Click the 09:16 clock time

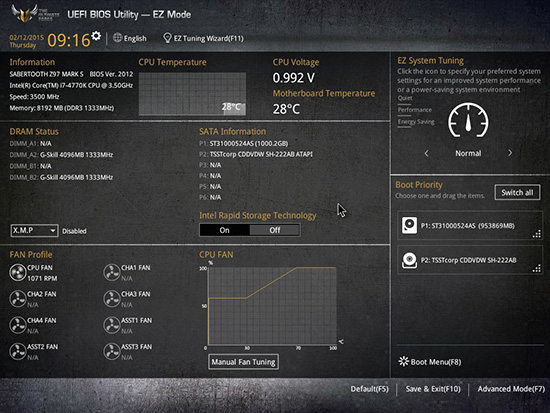(69, 40)
